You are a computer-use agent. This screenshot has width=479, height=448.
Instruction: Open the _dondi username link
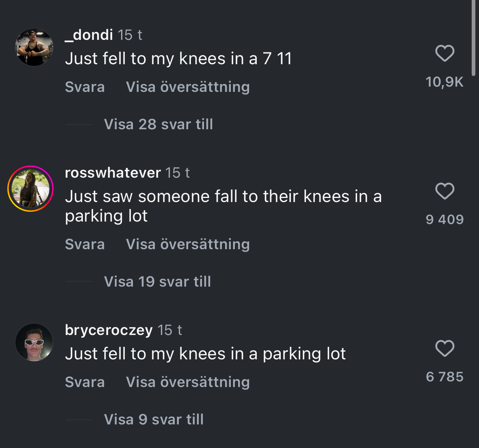89,35
